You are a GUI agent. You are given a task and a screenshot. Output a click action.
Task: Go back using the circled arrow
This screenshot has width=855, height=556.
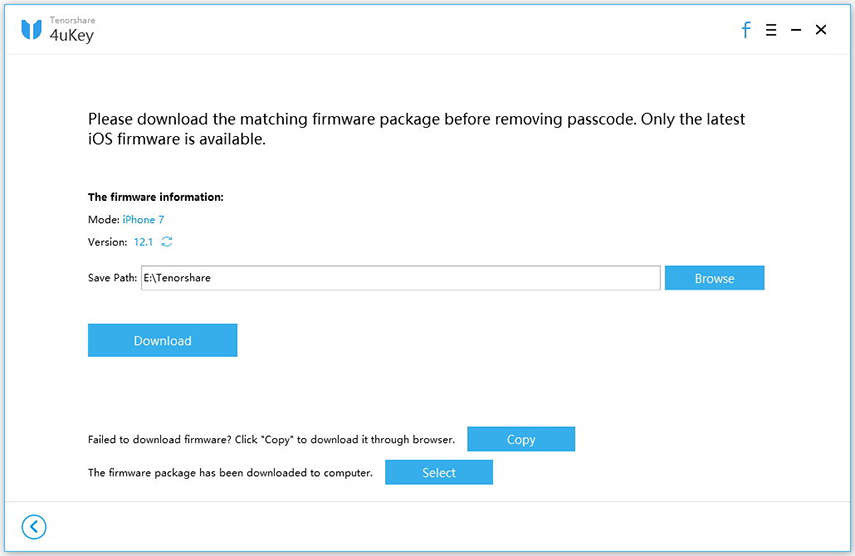coord(34,527)
